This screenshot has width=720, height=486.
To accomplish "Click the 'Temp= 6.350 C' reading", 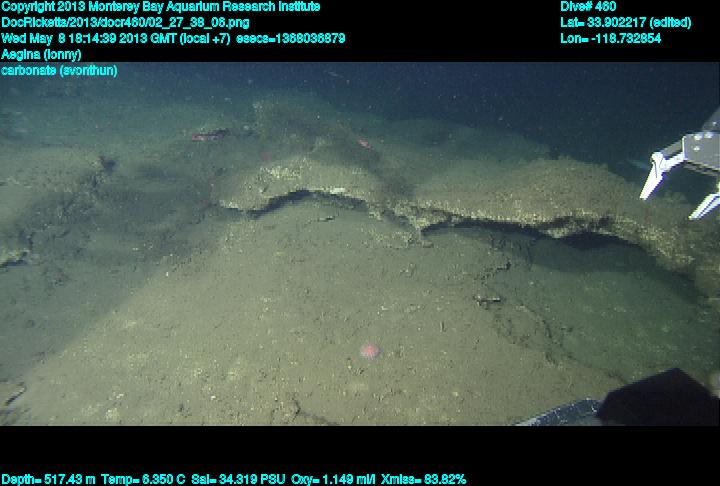I will (143, 480).
